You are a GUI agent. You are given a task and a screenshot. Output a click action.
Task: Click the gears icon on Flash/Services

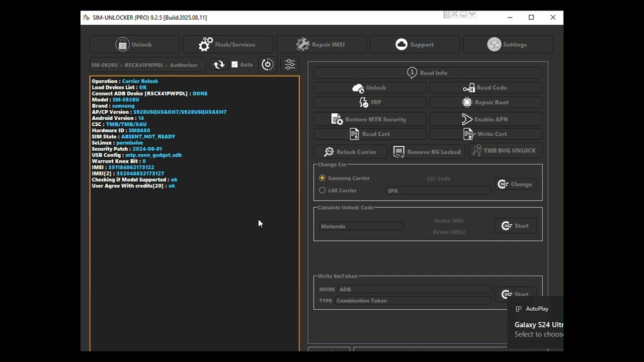(205, 44)
